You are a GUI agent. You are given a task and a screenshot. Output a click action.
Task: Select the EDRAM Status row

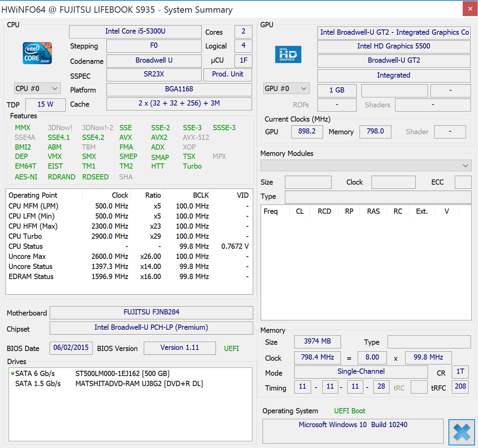tap(129, 277)
